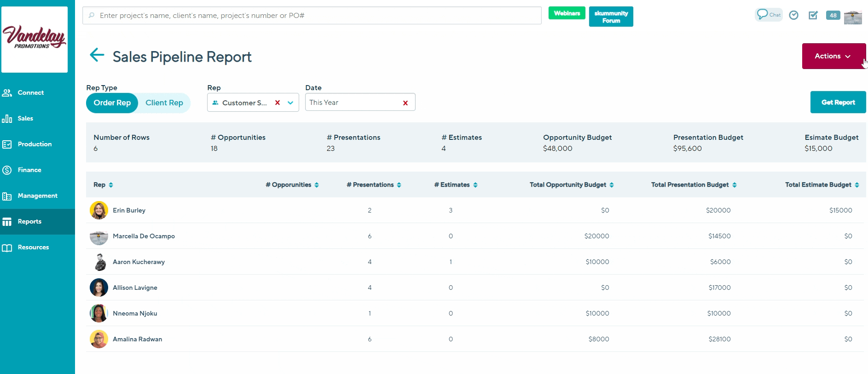
Task: Open the Webinars link
Action: tap(567, 13)
